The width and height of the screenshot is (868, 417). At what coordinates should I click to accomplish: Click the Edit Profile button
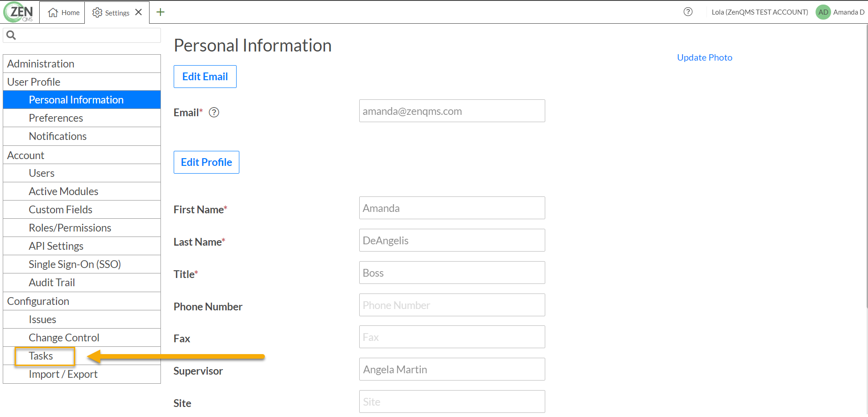pos(206,162)
